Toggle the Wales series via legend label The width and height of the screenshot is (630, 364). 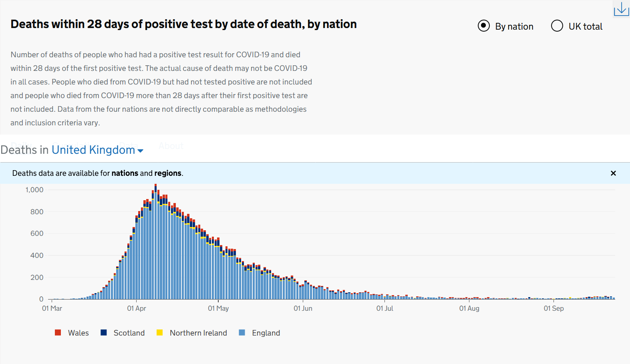point(78,333)
